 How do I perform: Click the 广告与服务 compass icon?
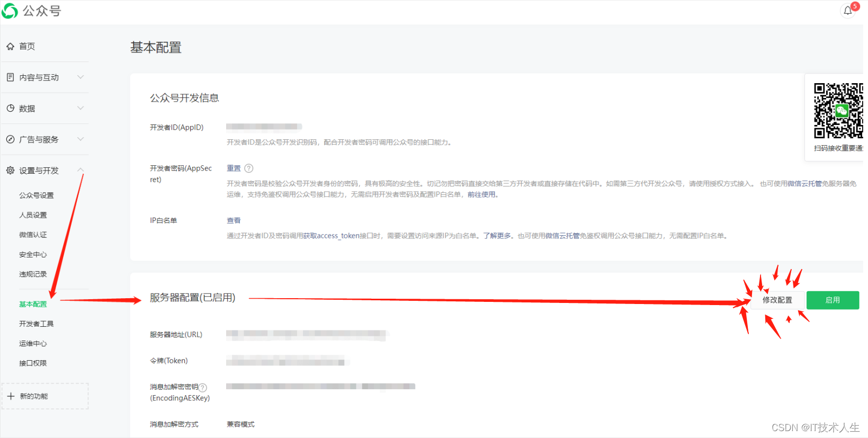click(x=10, y=139)
